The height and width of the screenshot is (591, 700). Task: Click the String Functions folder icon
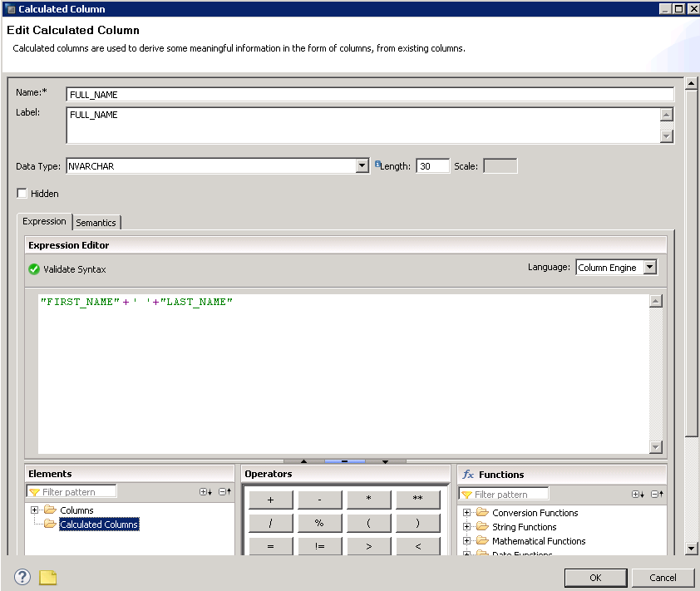(482, 526)
